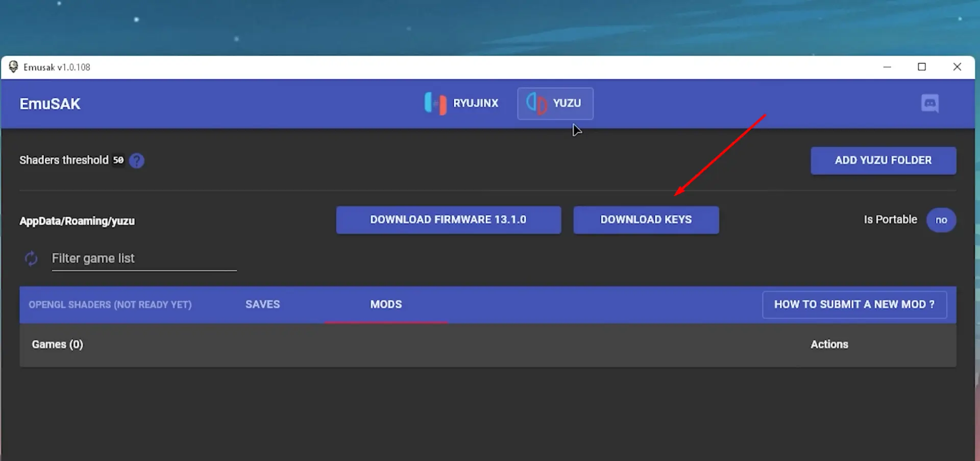Click the EmuSAK logo text
This screenshot has height=461, width=980.
(50, 104)
